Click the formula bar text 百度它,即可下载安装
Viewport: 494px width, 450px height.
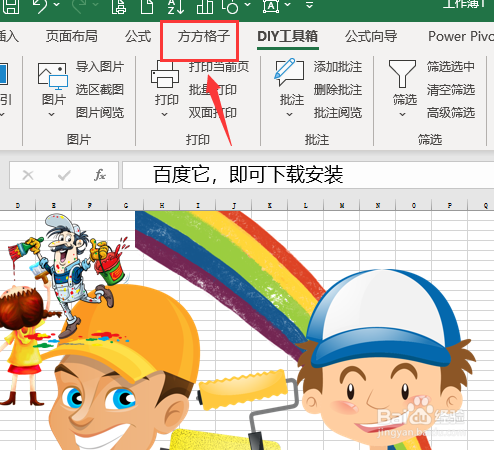coord(248,175)
